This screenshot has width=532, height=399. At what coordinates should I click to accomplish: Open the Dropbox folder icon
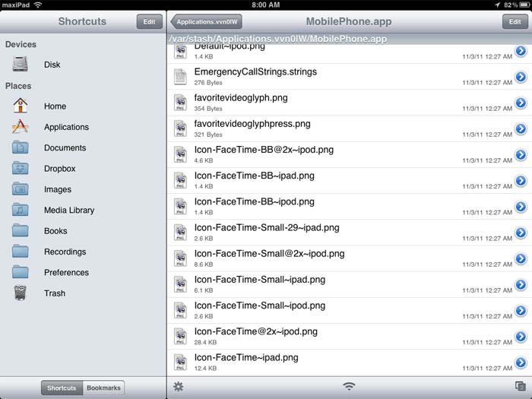point(20,168)
